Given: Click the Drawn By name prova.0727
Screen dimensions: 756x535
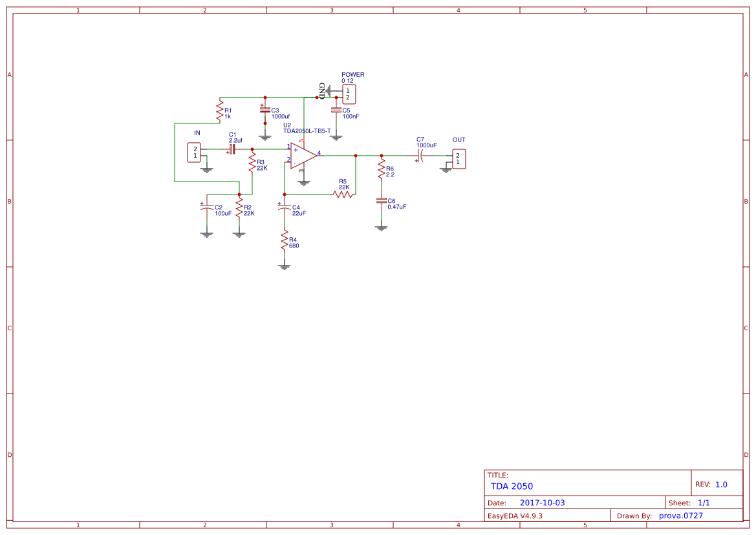Looking at the screenshot, I should coord(680,516).
